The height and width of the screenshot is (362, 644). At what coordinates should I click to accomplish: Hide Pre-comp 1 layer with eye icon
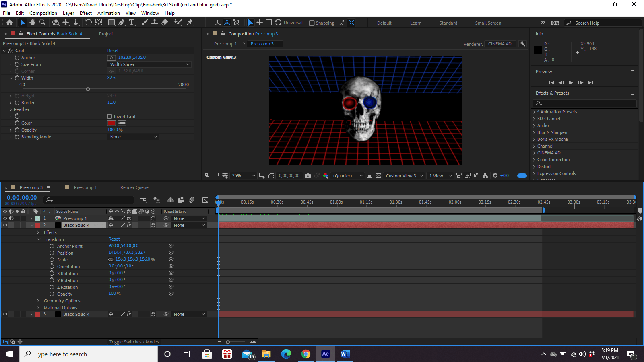(x=5, y=218)
